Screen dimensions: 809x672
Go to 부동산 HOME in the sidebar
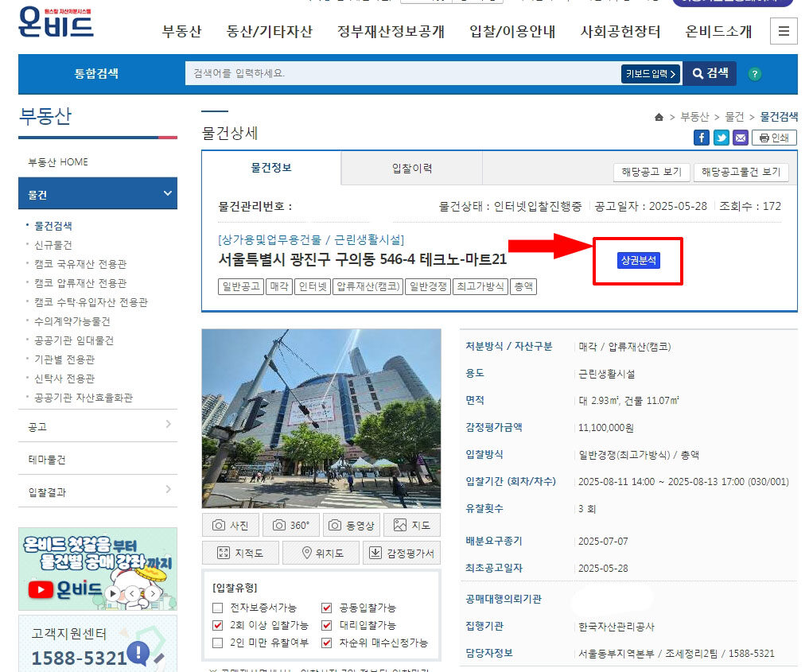tap(58, 162)
